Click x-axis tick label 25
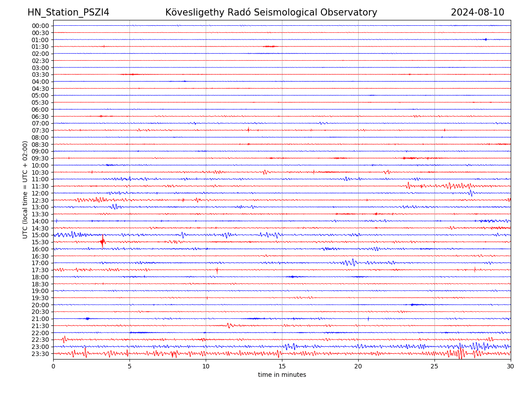 (x=434, y=367)
